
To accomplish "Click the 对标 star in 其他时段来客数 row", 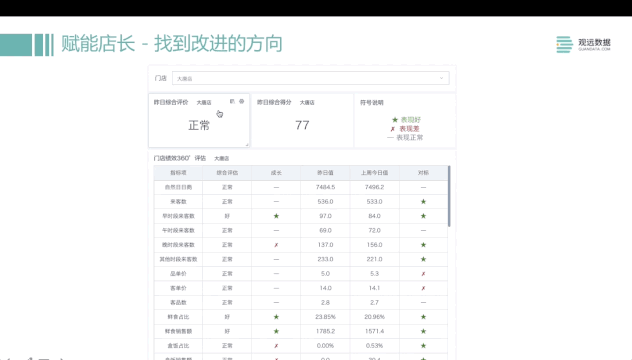I will [423, 259].
